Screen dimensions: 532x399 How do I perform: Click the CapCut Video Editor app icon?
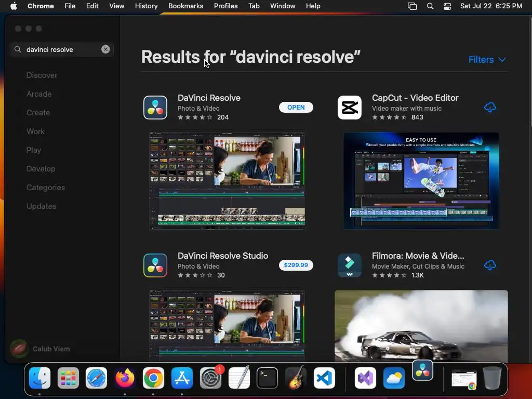click(x=350, y=108)
